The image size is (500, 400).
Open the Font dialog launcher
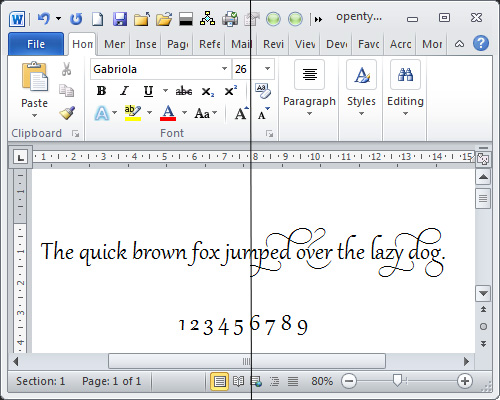pos(269,134)
